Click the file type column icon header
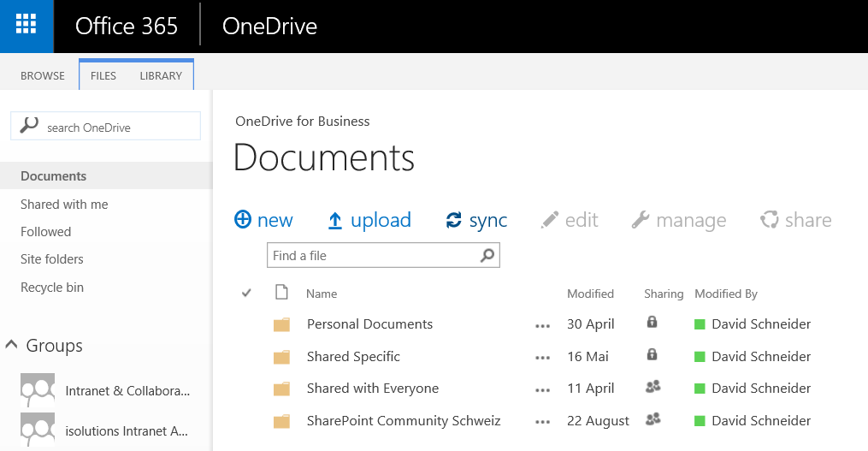868x451 pixels. (x=281, y=293)
